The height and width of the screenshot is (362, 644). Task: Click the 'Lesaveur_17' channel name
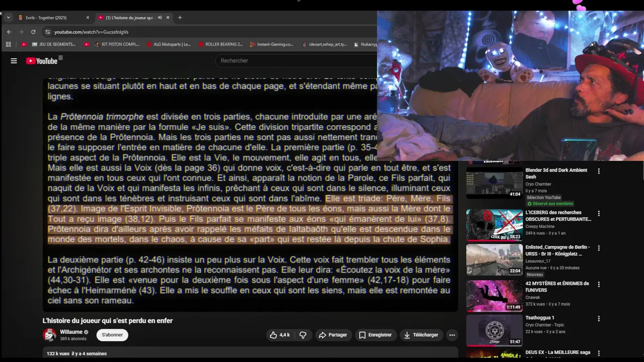pos(538,261)
